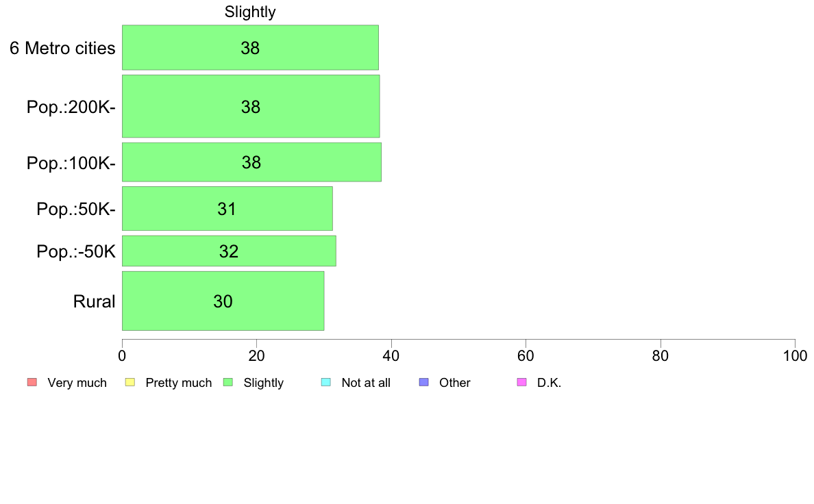This screenshot has width=814, height=504.
Task: Click the blue Other legend swatch
Action: pos(423,383)
